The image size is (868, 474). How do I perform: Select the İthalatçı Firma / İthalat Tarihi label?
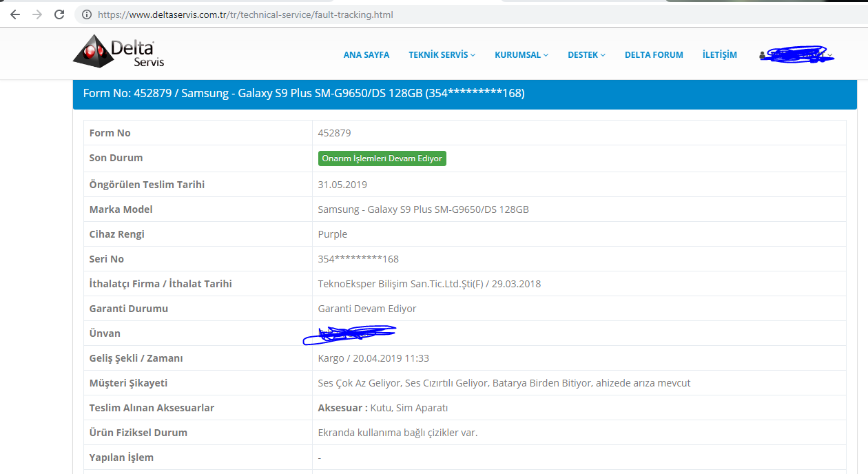point(161,284)
